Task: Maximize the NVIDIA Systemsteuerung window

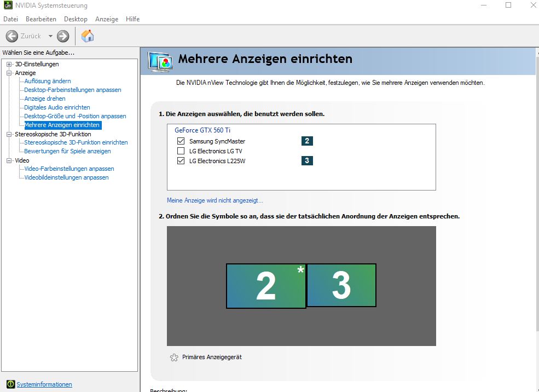Action: tap(508, 5)
